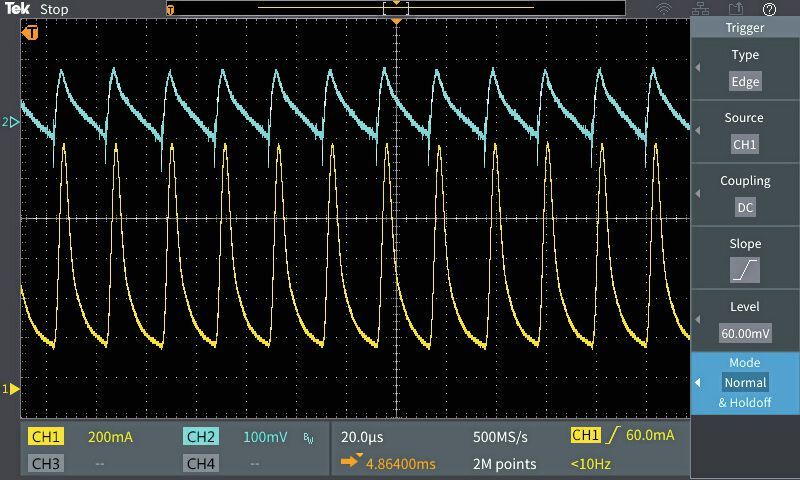This screenshot has height=480, width=800.
Task: Click the orange T trigger level indicator
Action: [x=30, y=33]
